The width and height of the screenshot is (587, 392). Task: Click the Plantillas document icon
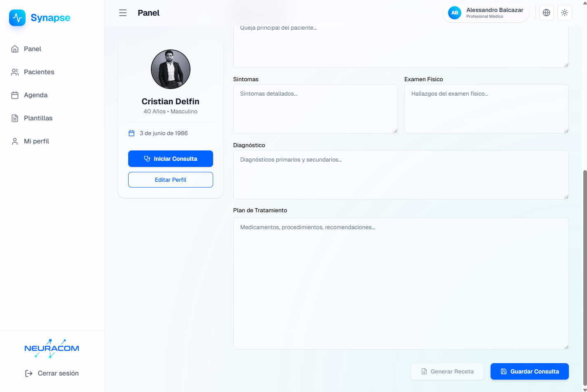tap(15, 118)
